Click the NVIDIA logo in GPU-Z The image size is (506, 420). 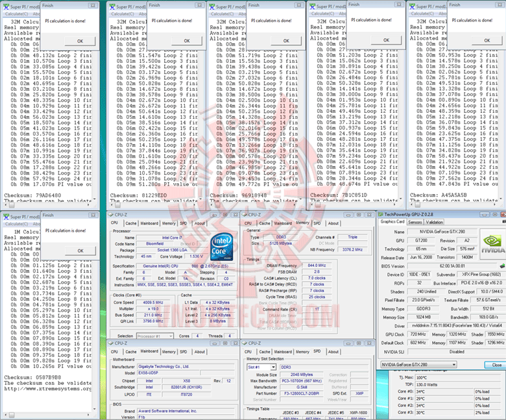[492, 244]
